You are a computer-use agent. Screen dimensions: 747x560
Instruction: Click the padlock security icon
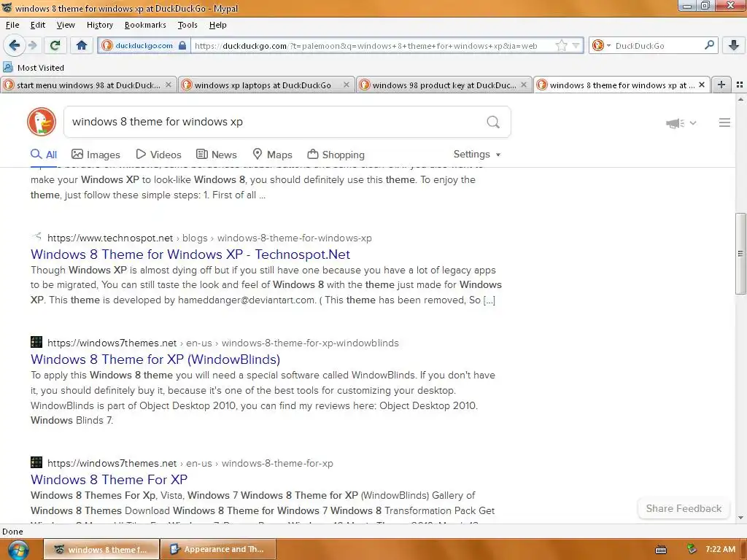click(x=182, y=45)
